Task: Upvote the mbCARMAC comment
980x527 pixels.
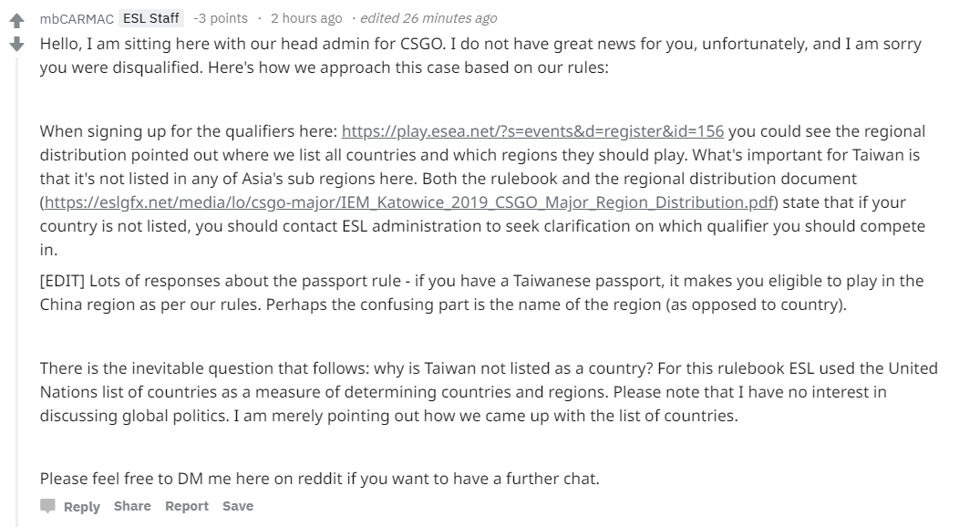Action: 16,18
